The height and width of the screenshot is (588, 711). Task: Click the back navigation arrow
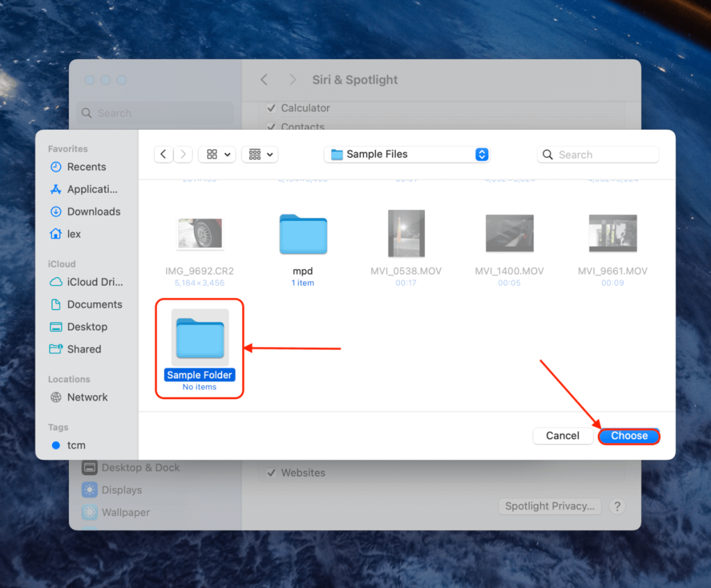pos(163,154)
